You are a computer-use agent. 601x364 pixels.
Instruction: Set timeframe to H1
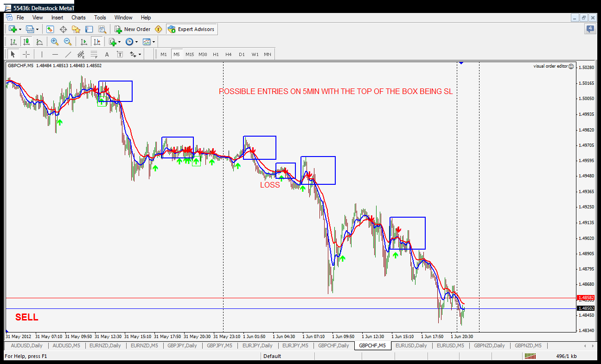216,54
